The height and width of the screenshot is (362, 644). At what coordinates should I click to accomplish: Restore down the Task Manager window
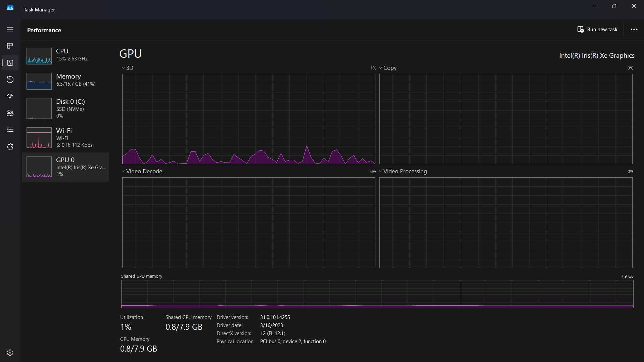coord(614,6)
